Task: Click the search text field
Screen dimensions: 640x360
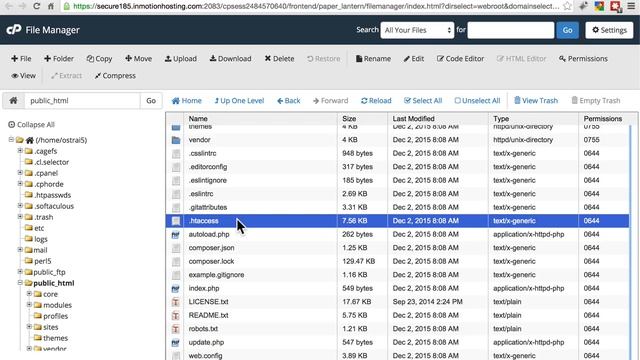Action: pyautogui.click(x=511, y=30)
